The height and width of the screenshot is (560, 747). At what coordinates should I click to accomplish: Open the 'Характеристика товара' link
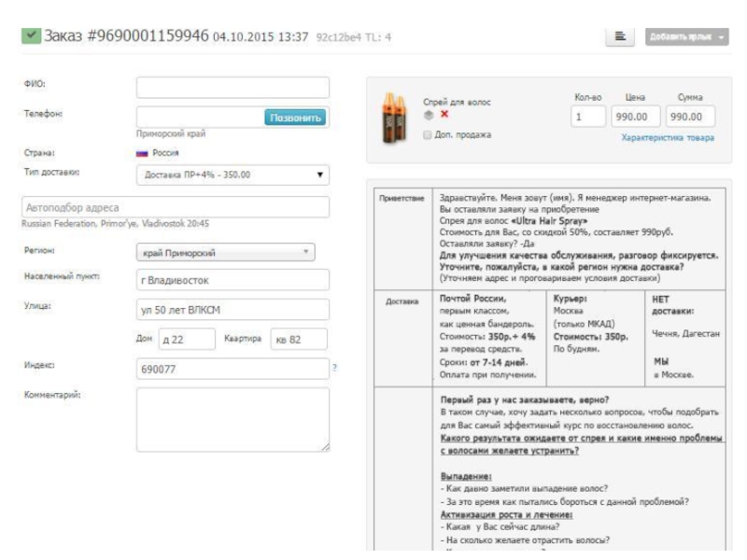click(x=668, y=137)
